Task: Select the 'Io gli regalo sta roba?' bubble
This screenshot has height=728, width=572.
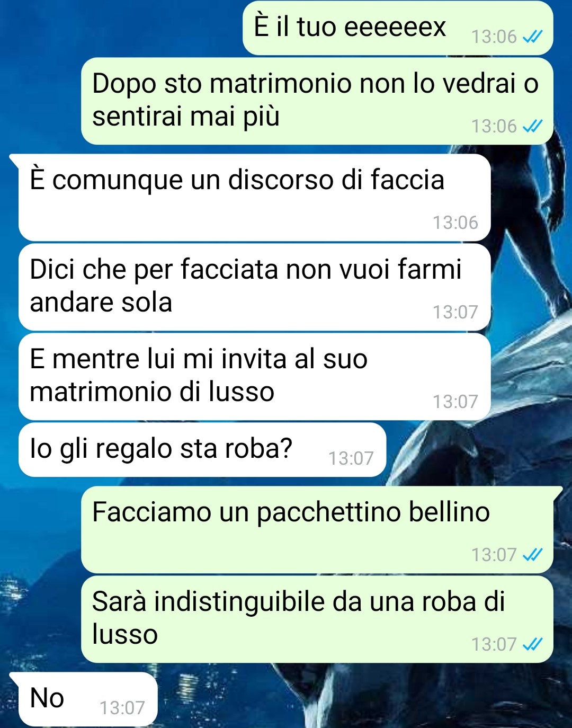Action: pos(202,449)
